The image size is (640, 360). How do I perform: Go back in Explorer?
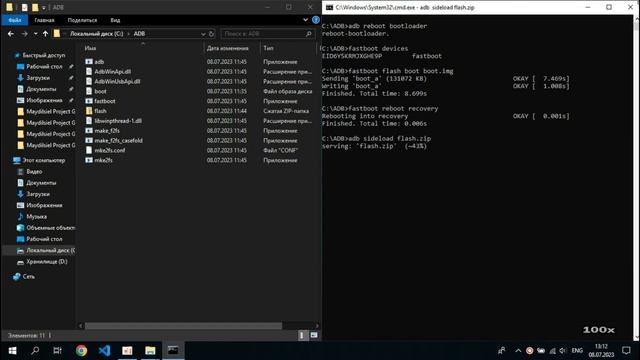click(x=11, y=34)
